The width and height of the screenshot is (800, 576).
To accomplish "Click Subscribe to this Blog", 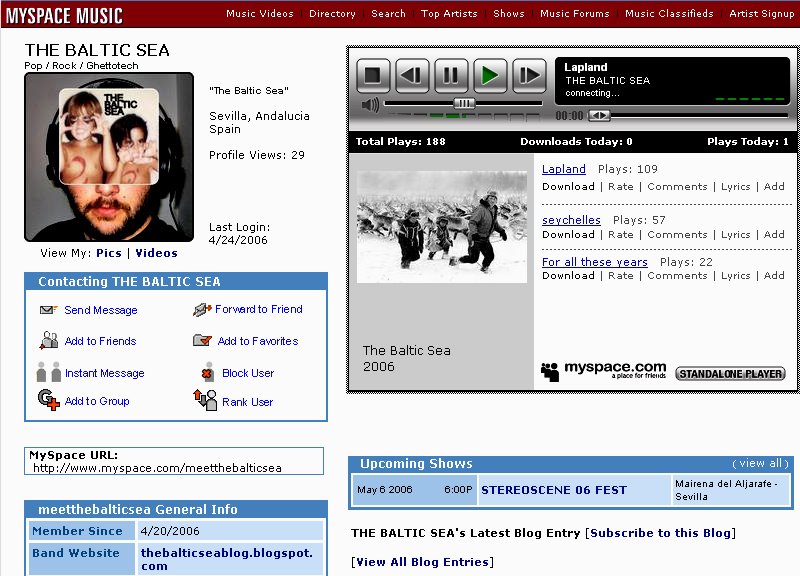I will tap(661, 533).
